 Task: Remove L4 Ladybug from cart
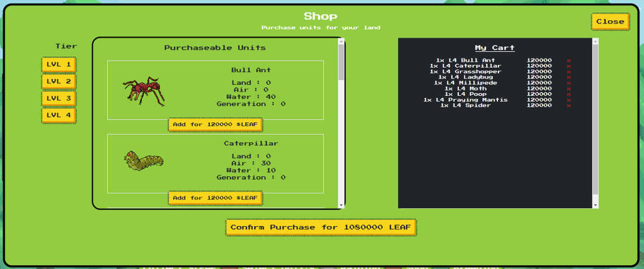click(x=569, y=78)
